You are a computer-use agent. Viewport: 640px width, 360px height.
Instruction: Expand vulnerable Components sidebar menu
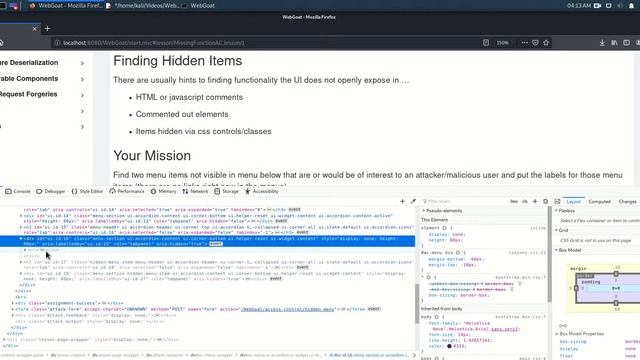point(42,79)
